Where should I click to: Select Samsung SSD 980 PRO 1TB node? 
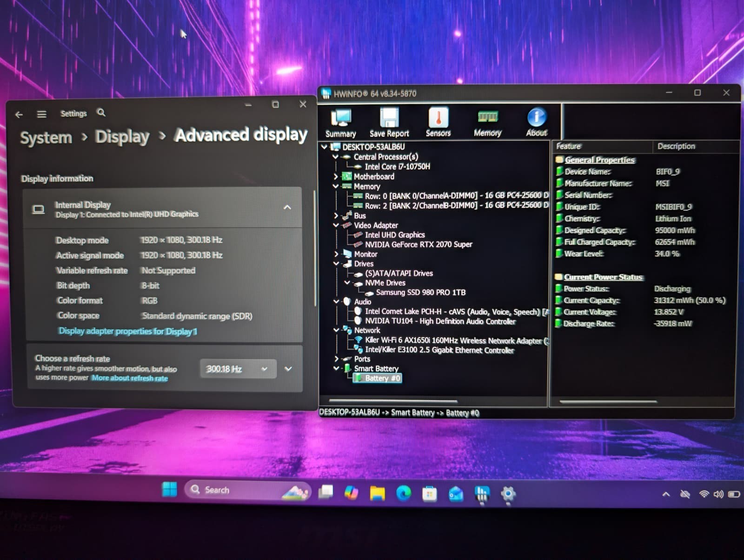[x=420, y=293]
